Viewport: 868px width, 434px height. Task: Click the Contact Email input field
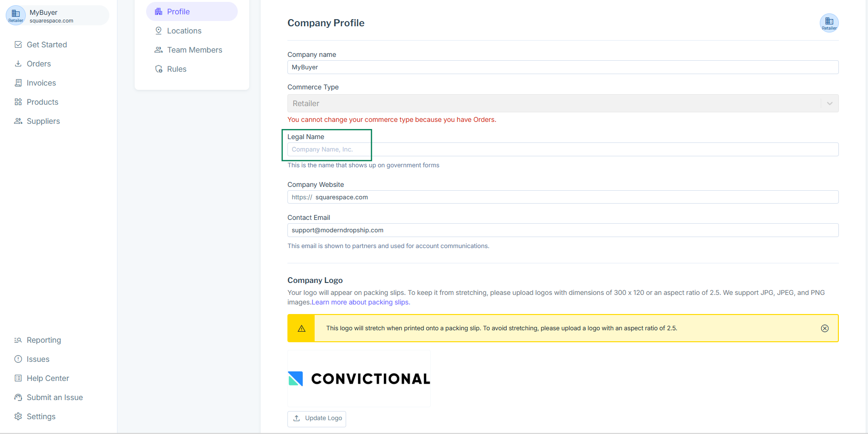(x=562, y=230)
